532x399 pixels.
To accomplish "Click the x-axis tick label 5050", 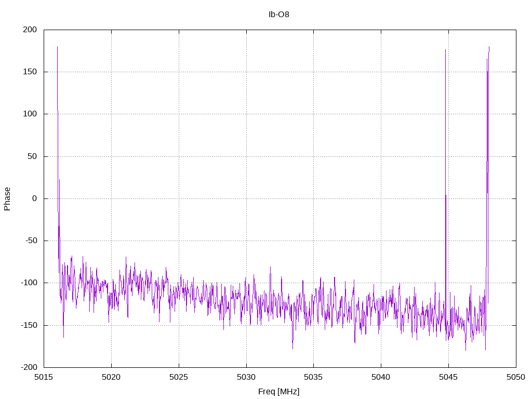I will tap(516, 377).
